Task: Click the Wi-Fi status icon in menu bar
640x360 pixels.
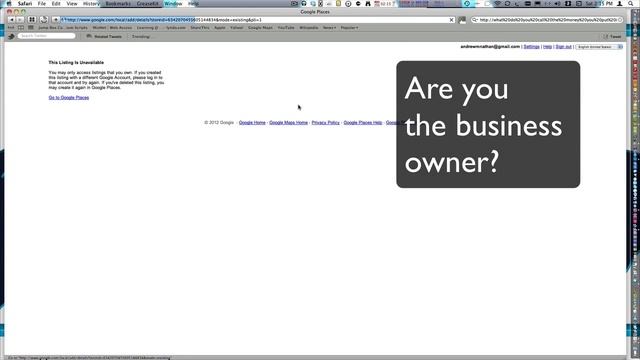Action: coord(497,3)
